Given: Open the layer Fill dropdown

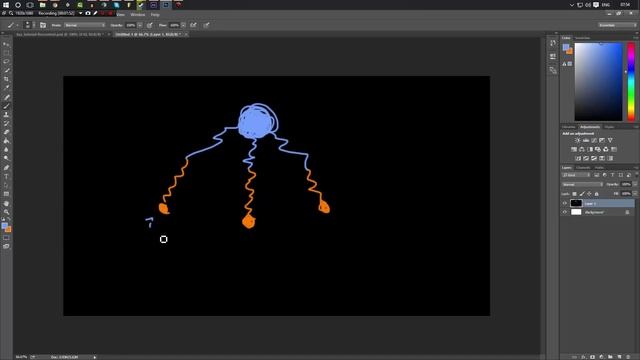Looking at the screenshot, I should pos(635,194).
